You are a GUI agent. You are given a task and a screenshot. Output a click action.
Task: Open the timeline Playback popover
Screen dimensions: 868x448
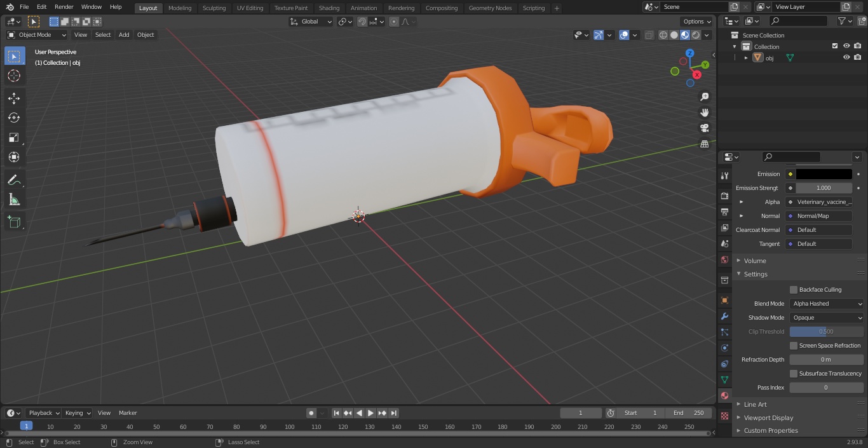tap(43, 413)
